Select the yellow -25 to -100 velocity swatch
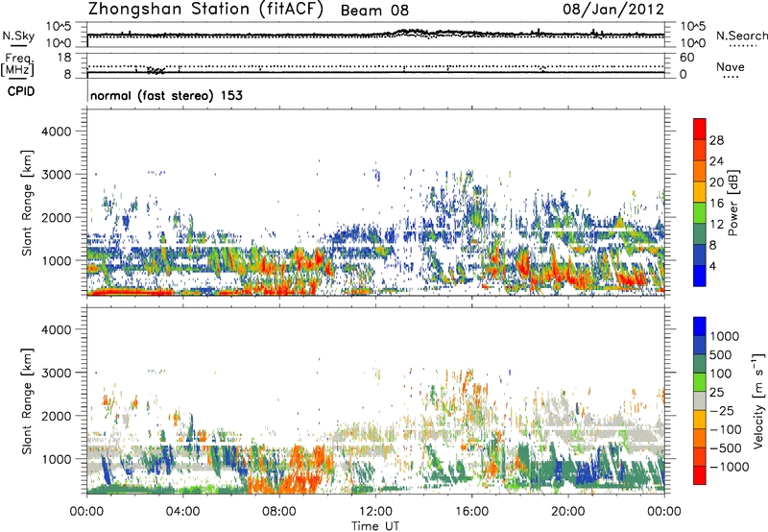 click(x=700, y=420)
